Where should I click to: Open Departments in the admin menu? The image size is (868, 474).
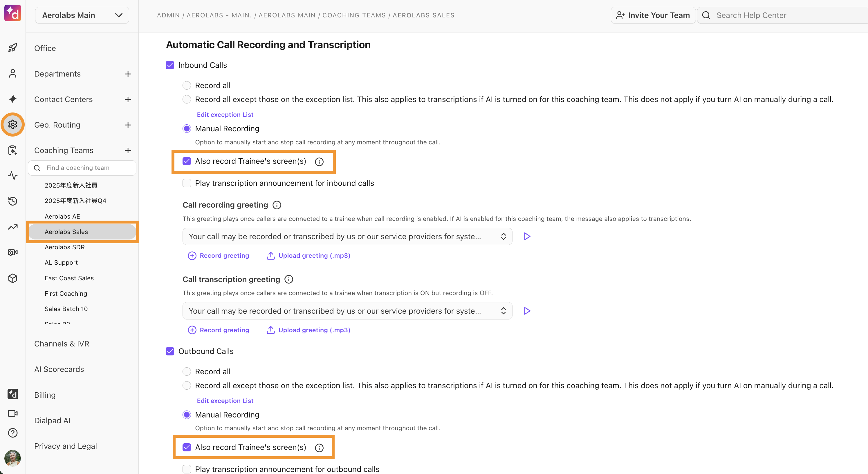(57, 74)
